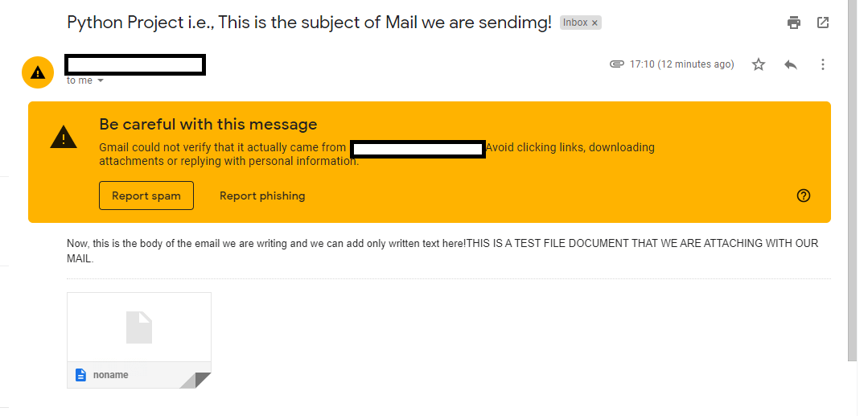Viewport: 868px width, 416px height.
Task: Click the Inbox label chip
Action: 580,23
